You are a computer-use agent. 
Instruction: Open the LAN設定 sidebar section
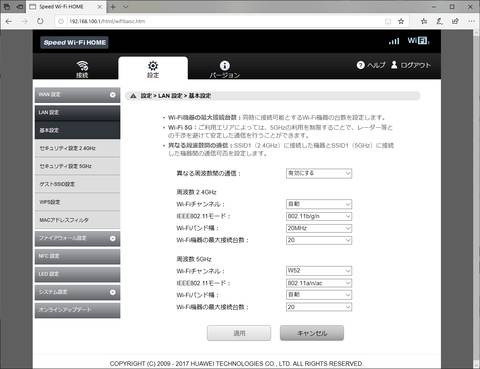click(x=77, y=113)
